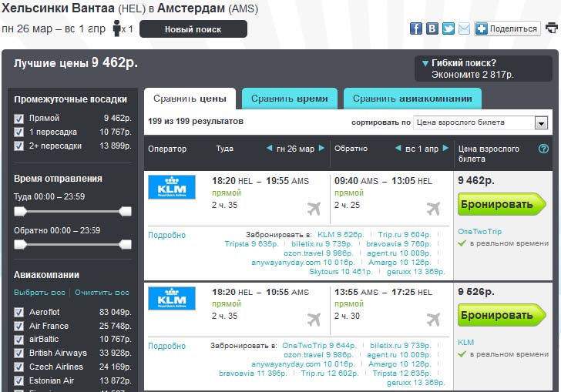Image resolution: width=561 pixels, height=392 pixels.
Task: Open the price help question mark icon
Action: pos(543,149)
